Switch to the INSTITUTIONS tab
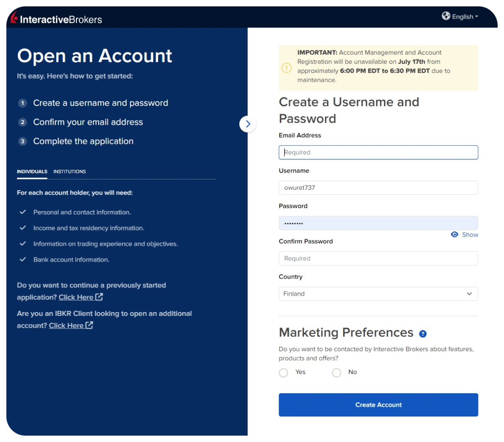This screenshot has height=442, width=504. pyautogui.click(x=69, y=172)
